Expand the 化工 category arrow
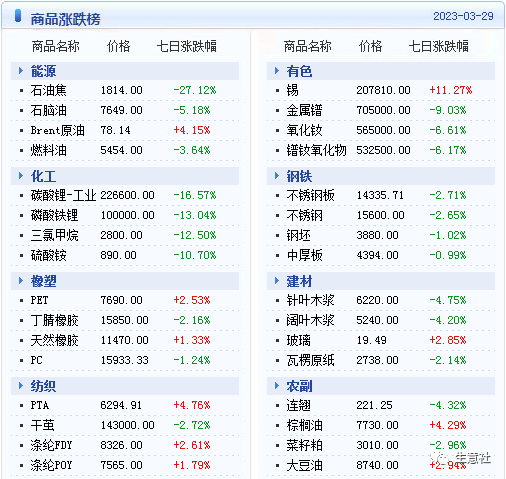 (21, 176)
